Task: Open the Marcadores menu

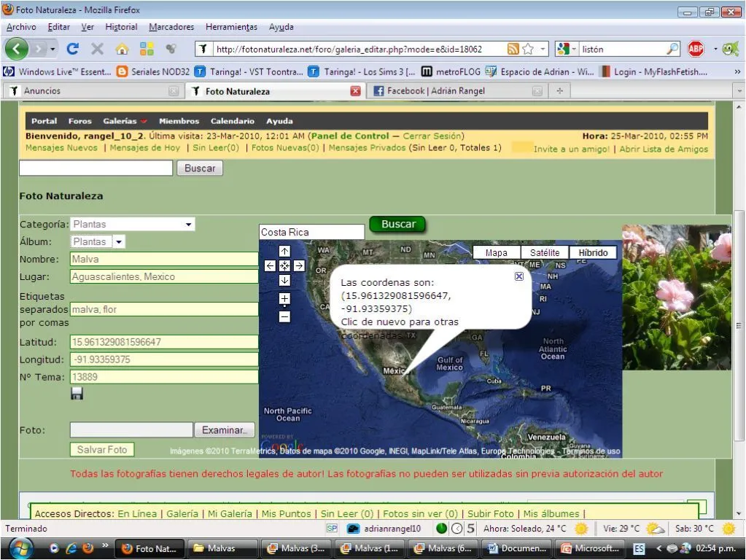Action: tap(171, 27)
